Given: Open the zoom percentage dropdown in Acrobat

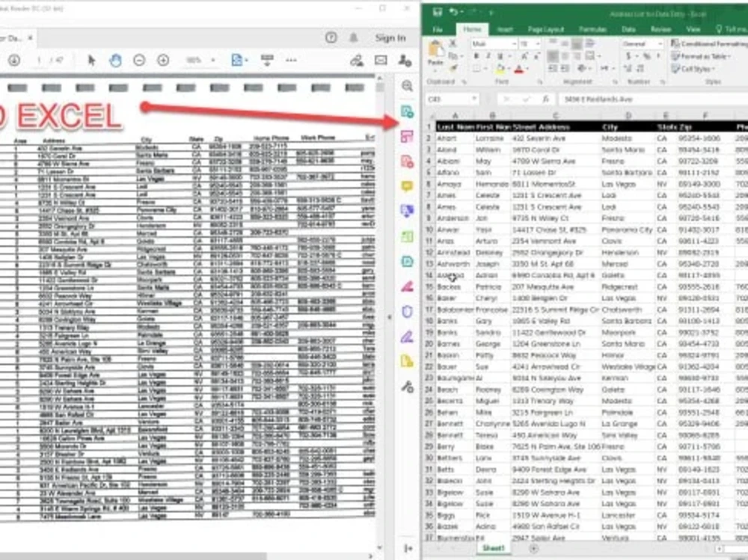Looking at the screenshot, I should [212, 60].
